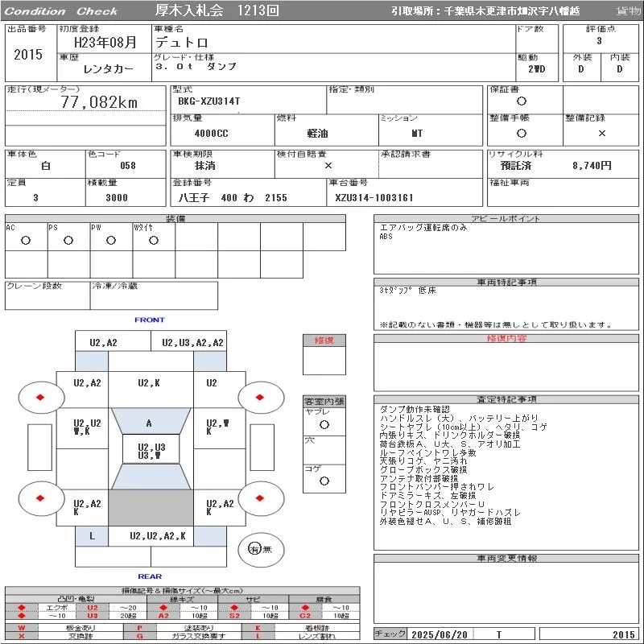Image resolution: width=644 pixels, height=644 pixels.
Task: Click the grade text 3.0t ダンプ
Action: 196,66
